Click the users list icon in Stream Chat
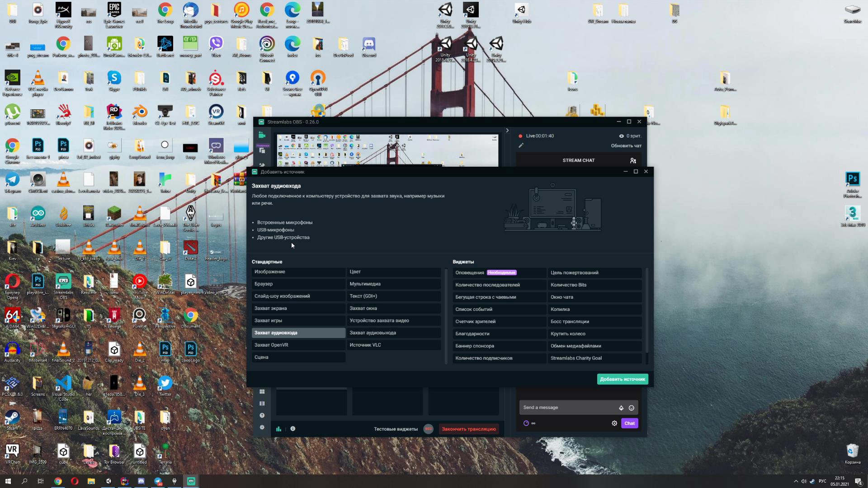 tap(633, 160)
